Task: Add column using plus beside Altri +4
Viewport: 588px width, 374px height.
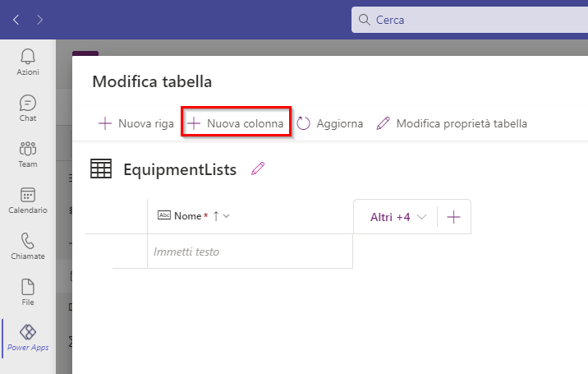Action: pyautogui.click(x=454, y=217)
